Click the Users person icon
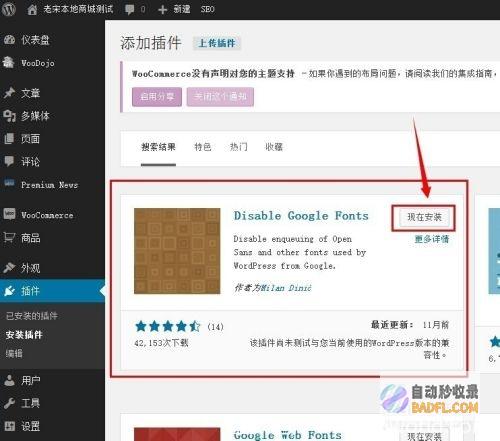 point(9,380)
